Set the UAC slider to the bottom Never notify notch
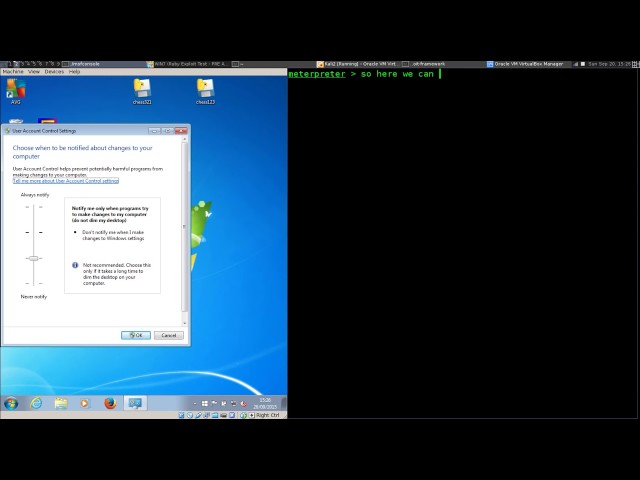 (x=33, y=283)
